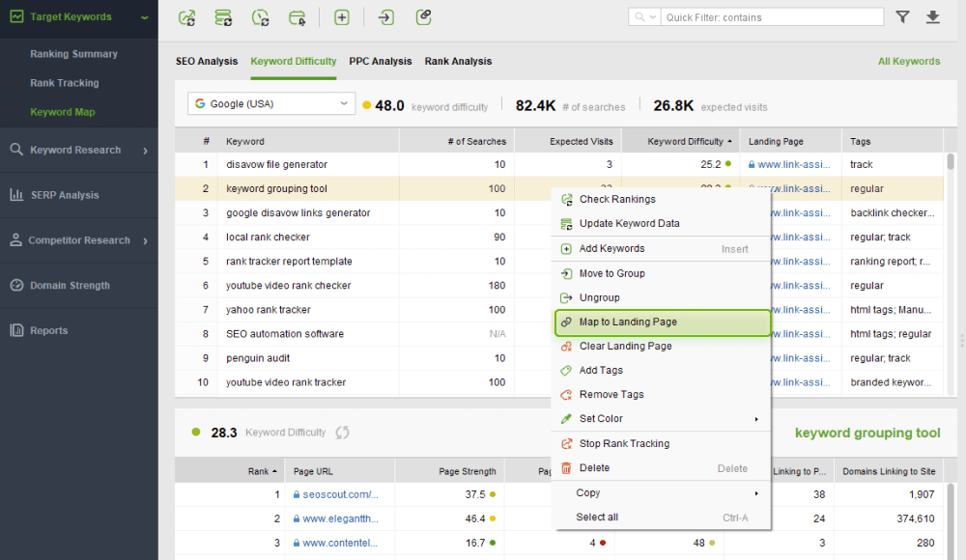Open the Copy submenu
966x560 pixels.
[663, 492]
